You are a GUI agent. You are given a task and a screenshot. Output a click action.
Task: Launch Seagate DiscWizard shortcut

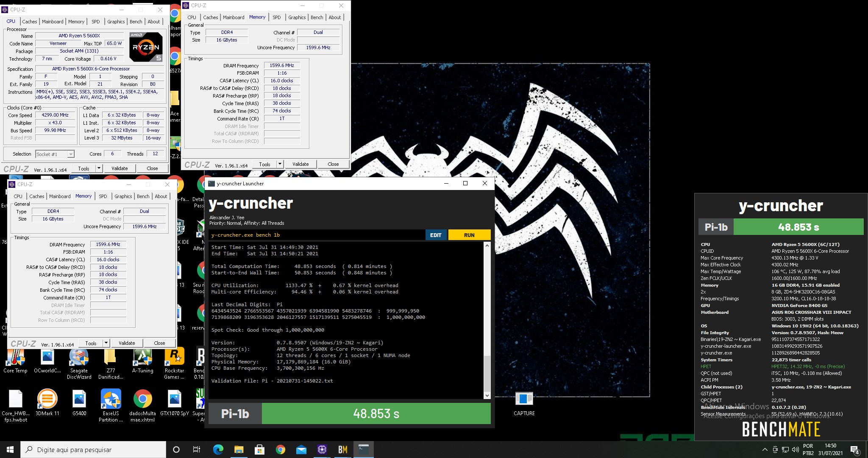[x=79, y=364]
